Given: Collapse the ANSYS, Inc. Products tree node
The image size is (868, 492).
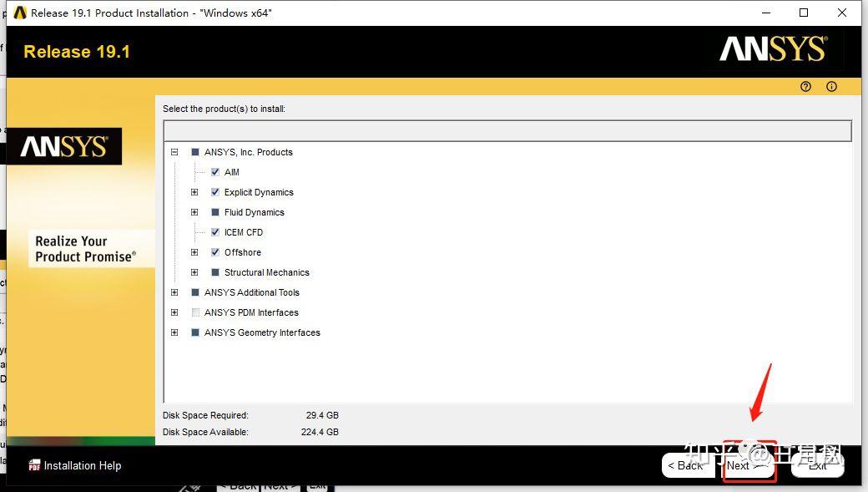Looking at the screenshot, I should (x=174, y=152).
